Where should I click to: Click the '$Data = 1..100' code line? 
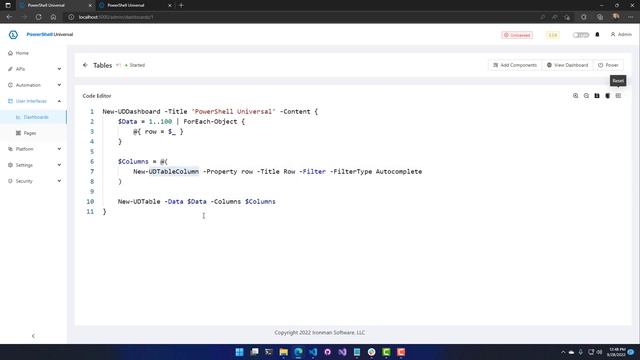(182, 122)
